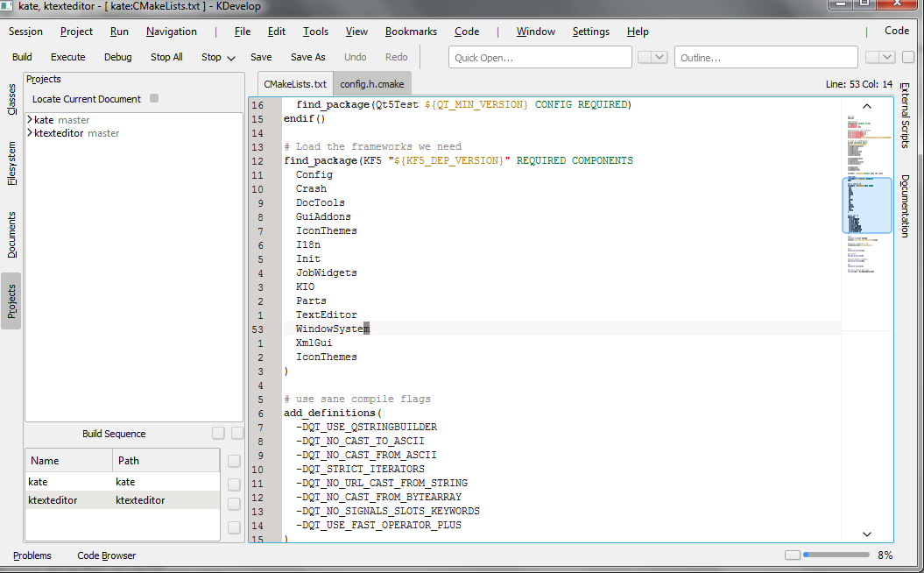924x573 pixels.
Task: Open the External Scripts side panel
Action: pos(905,115)
